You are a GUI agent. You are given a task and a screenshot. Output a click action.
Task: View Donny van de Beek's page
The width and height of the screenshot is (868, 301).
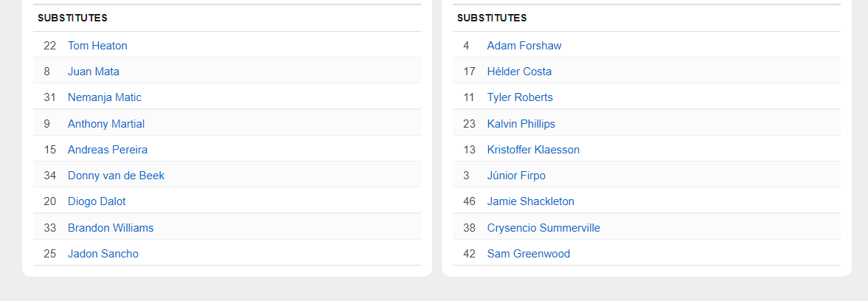tap(116, 176)
